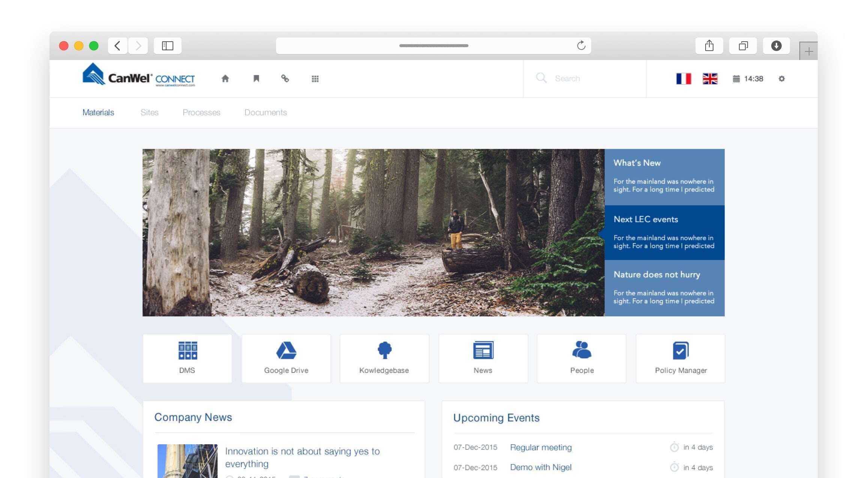Viewport: 868px width, 478px height.
Task: Open the apps grid icon
Action: pyautogui.click(x=315, y=79)
